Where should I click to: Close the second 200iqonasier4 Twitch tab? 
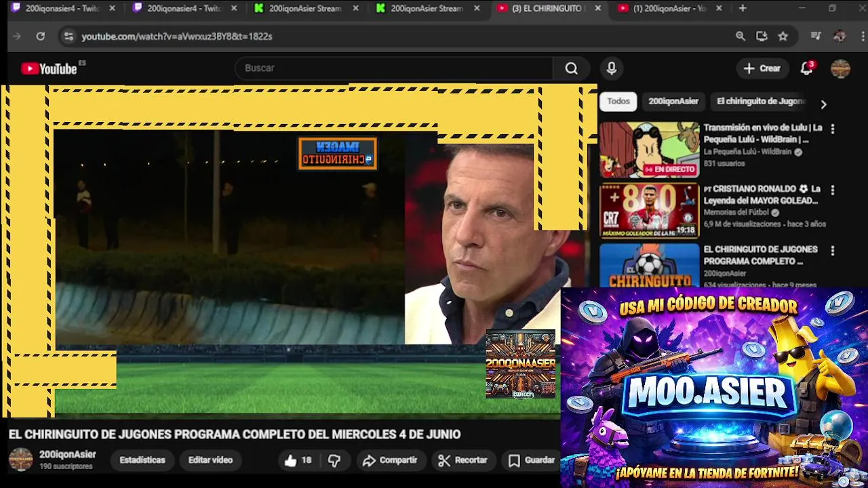pyautogui.click(x=234, y=9)
